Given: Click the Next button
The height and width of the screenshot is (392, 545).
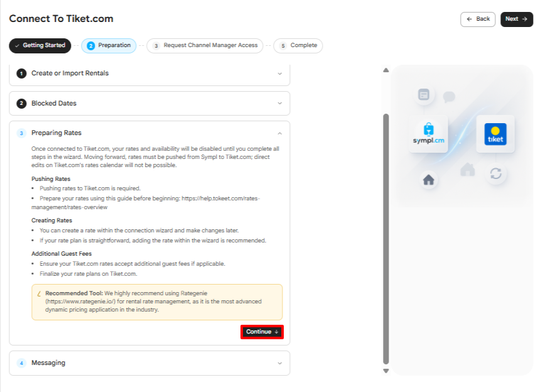Looking at the screenshot, I should click(516, 19).
